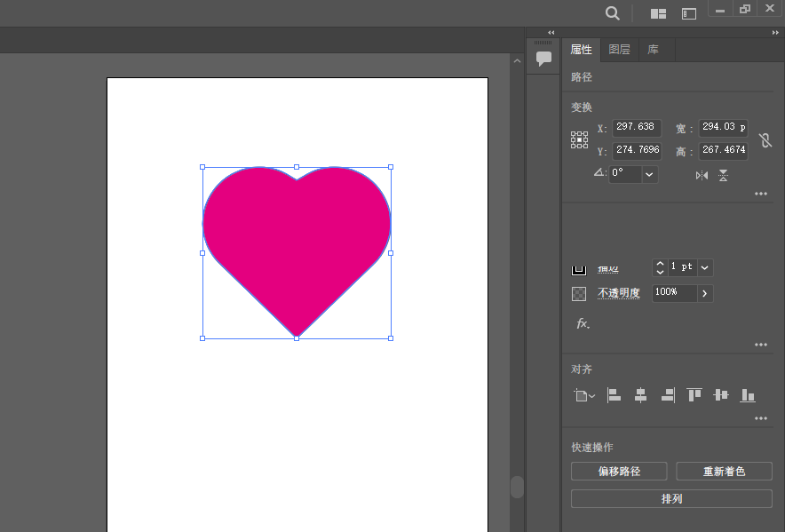Open the stroke weight 1 pt dropdown
785x532 pixels.
[705, 267]
